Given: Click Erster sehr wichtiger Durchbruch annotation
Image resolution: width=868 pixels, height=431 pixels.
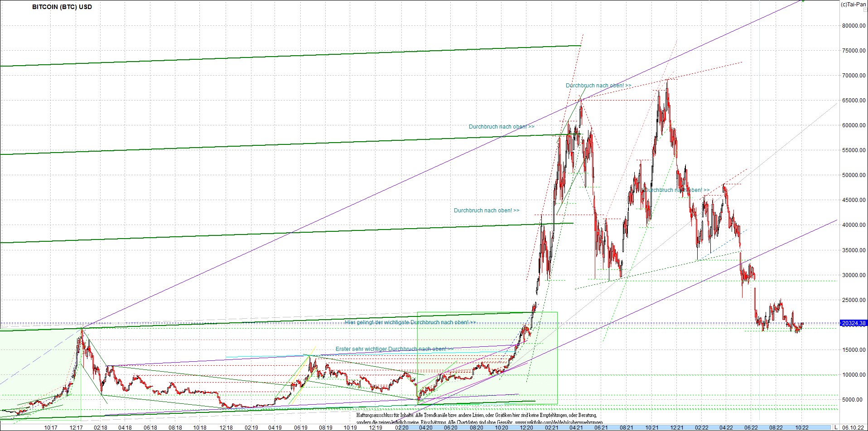Looking at the screenshot, I should [x=394, y=349].
